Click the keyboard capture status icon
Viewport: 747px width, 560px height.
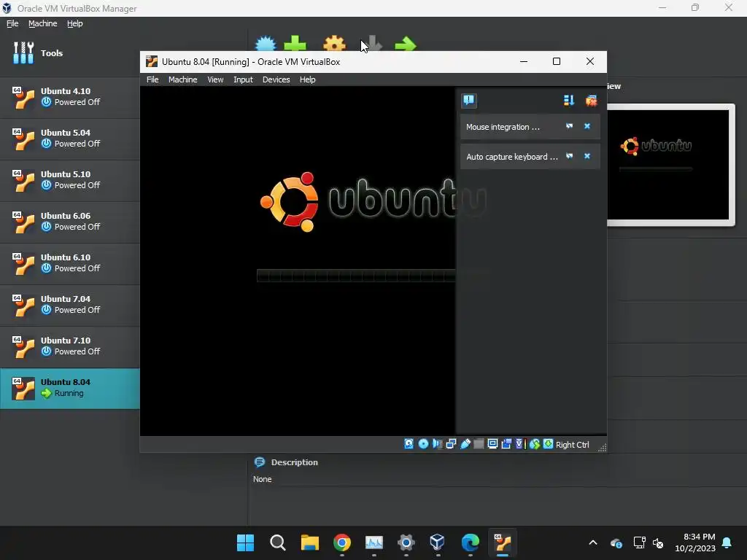coord(549,444)
